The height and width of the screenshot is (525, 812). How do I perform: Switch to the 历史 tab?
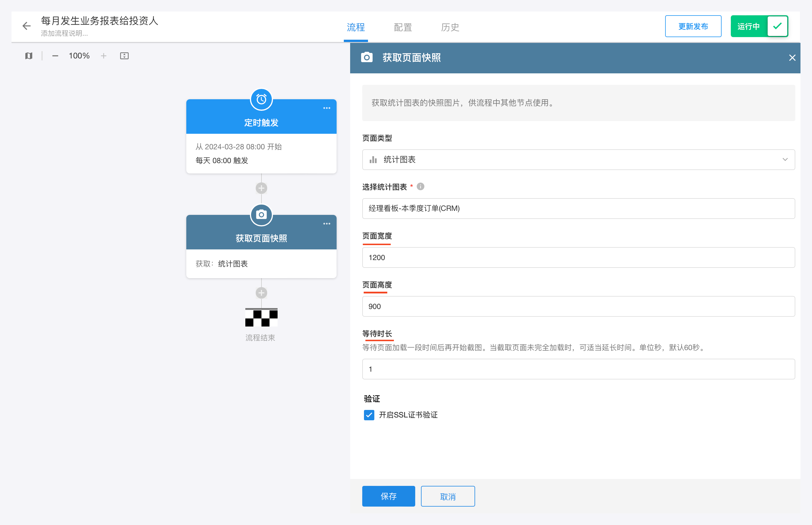[x=450, y=27]
